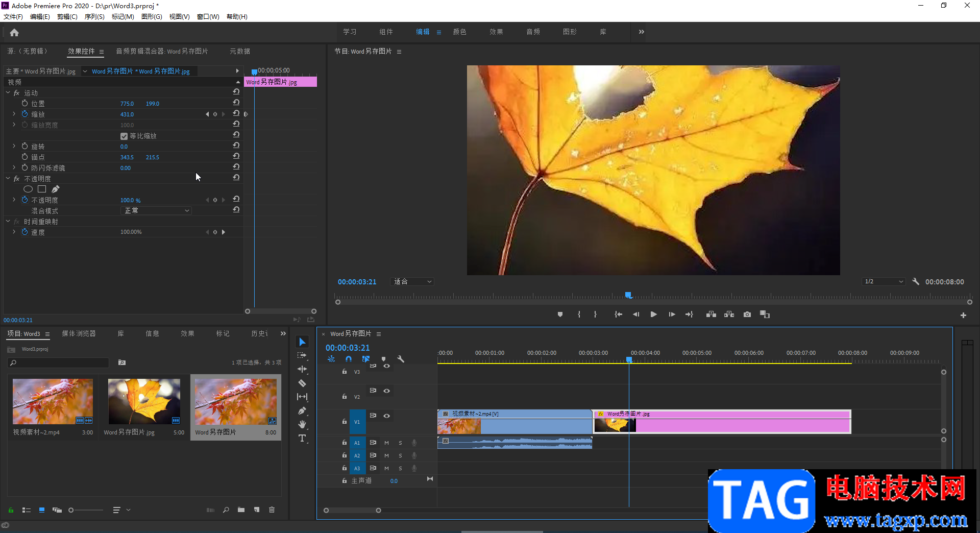Viewport: 980px width, 533px height.
Task: Hide track V1 with the eye toggle
Action: (387, 416)
